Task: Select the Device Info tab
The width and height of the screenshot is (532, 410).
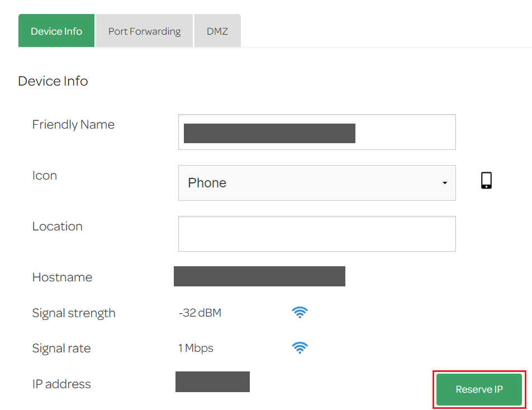Action: 56,31
